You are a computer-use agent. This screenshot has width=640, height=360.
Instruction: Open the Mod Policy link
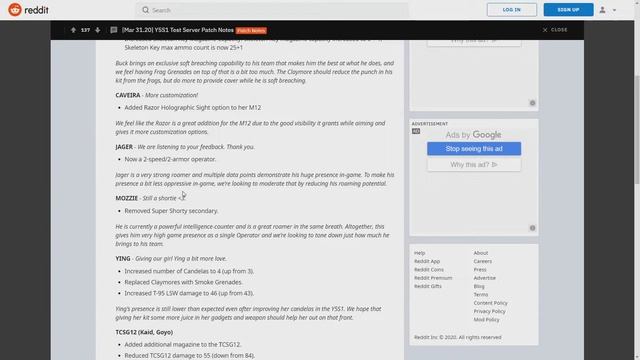click(x=487, y=320)
